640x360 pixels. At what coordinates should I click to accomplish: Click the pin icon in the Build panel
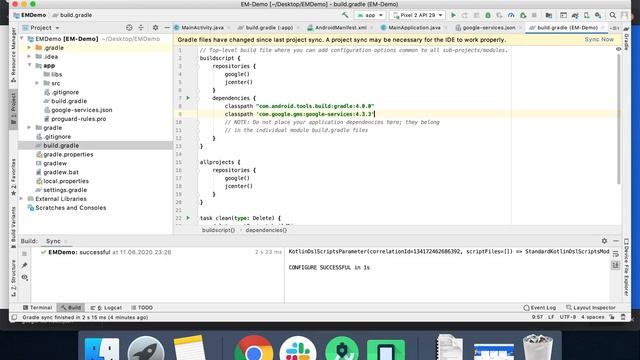click(24, 265)
